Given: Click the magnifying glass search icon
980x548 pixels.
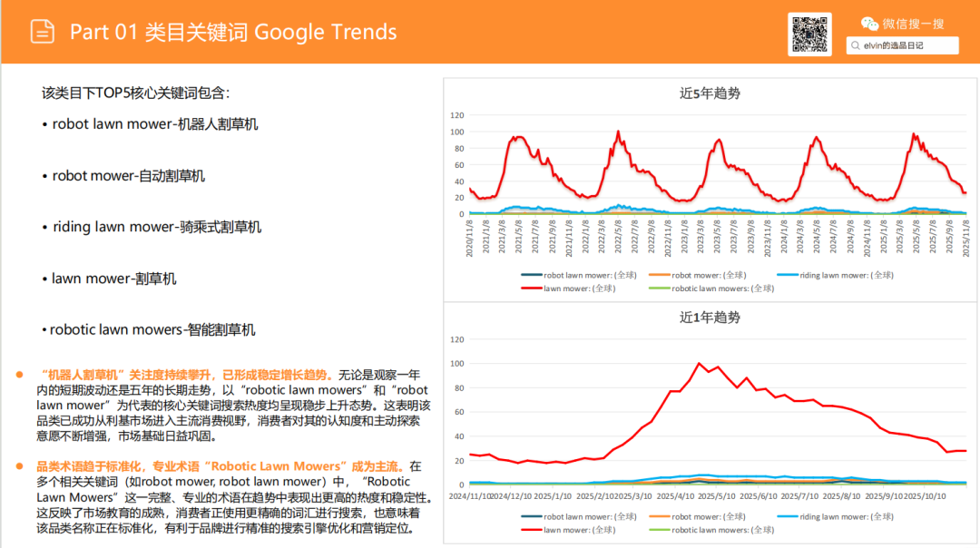Looking at the screenshot, I should tap(857, 44).
